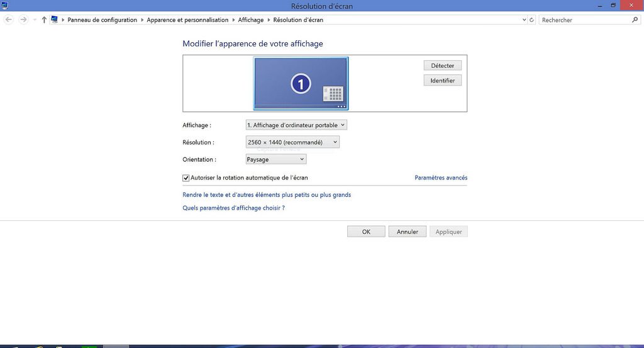Open the Résolution dropdown
The height and width of the screenshot is (348, 644).
pos(292,142)
